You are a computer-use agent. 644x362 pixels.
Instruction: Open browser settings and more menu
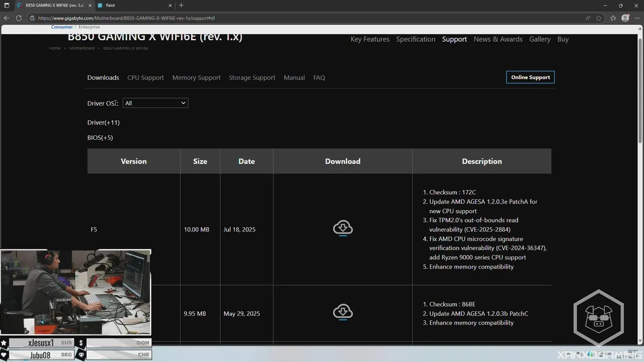[x=637, y=18]
